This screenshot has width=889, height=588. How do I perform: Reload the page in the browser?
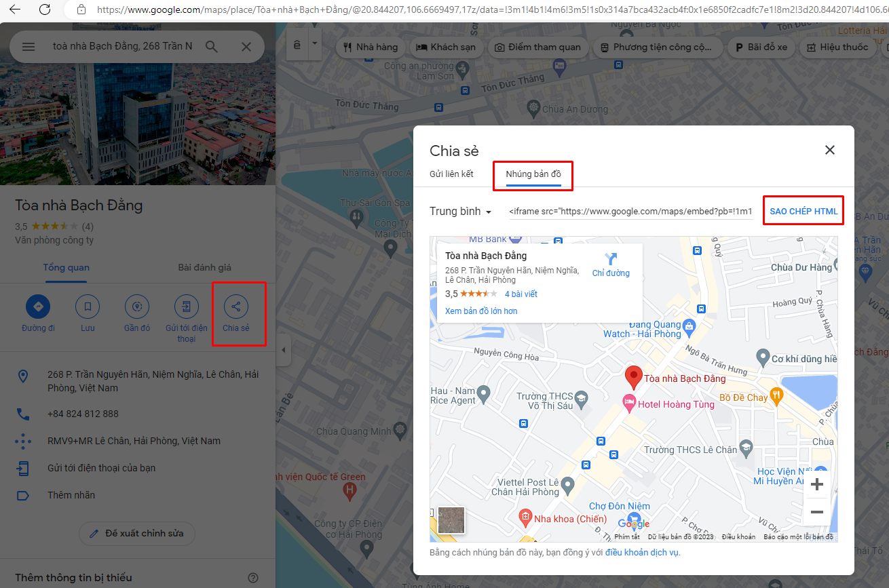[x=45, y=9]
